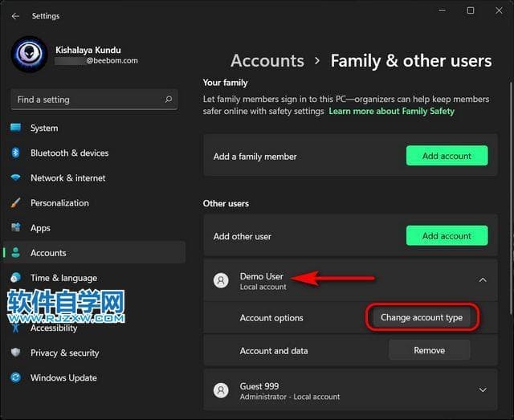
Task: Click the Network & internet wifi icon
Action: pos(16,177)
